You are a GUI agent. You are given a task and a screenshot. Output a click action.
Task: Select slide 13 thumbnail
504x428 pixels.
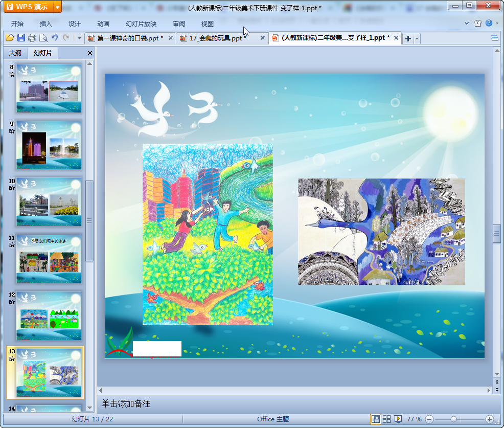pyautogui.click(x=49, y=373)
